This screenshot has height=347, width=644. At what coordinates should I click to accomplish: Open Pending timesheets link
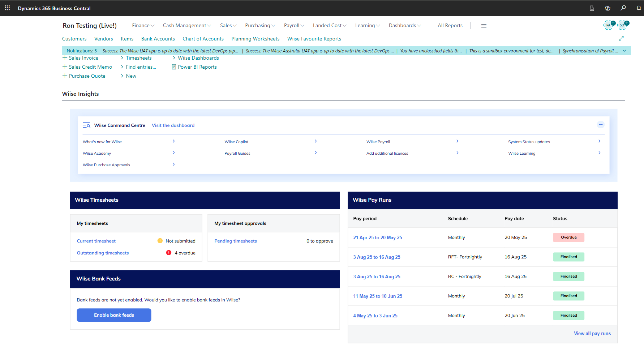tap(236, 241)
